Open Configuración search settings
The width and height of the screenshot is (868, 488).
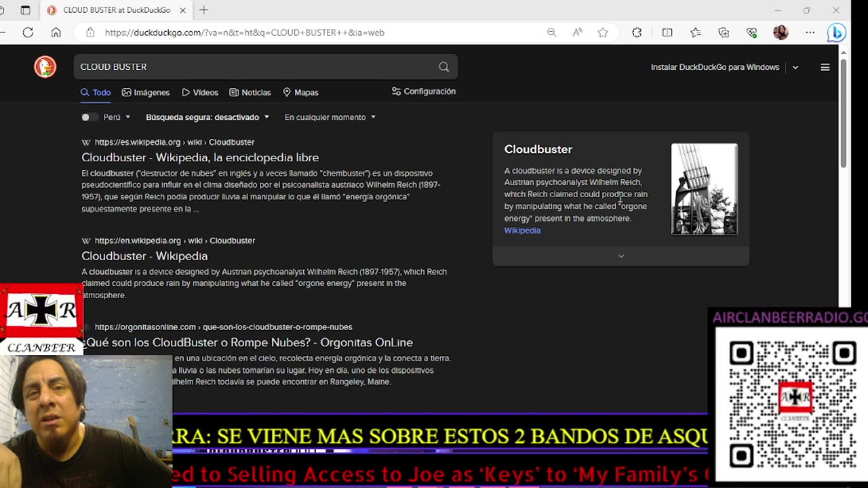point(424,91)
